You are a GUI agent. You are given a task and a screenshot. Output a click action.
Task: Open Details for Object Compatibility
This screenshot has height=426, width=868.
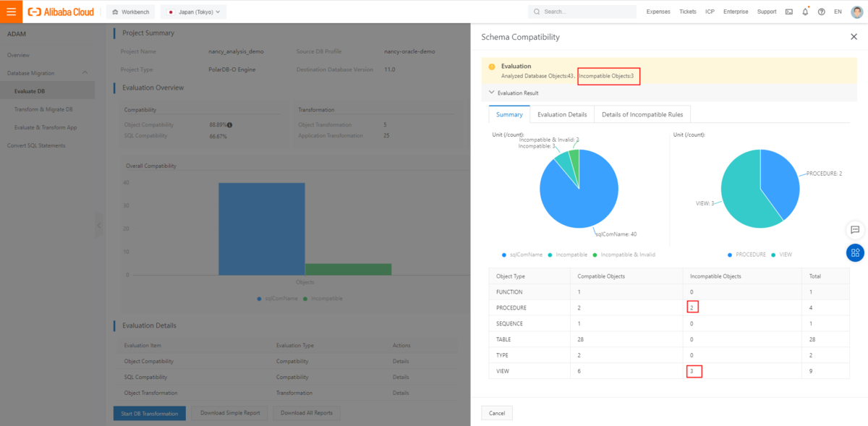[x=401, y=361]
